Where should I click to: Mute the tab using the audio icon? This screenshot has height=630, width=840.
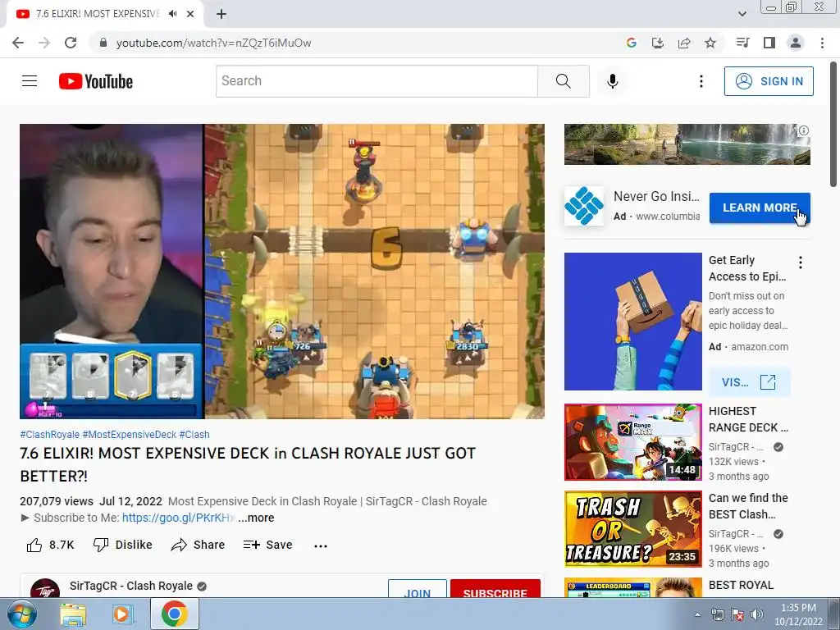(x=172, y=14)
